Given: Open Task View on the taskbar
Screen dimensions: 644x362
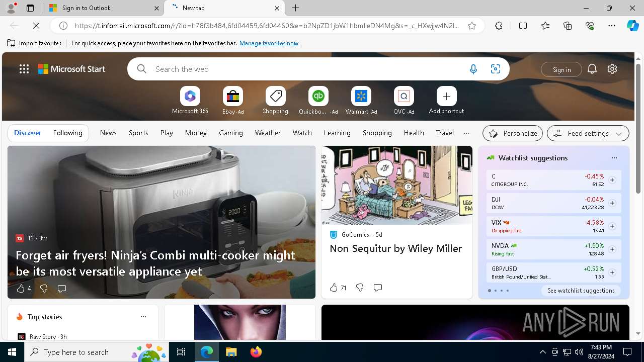Looking at the screenshot, I should click(x=181, y=352).
